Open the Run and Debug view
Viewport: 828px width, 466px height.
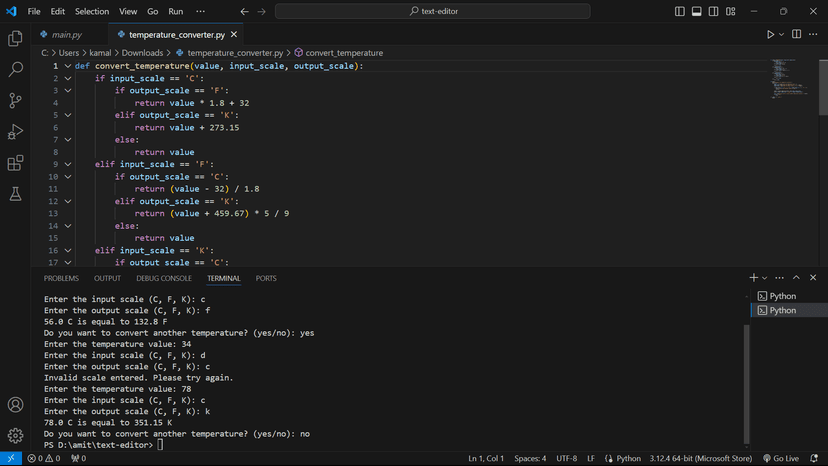pyautogui.click(x=15, y=132)
